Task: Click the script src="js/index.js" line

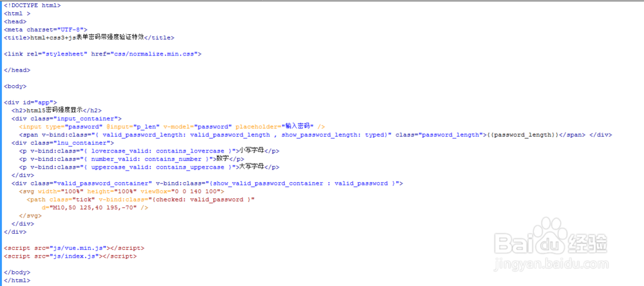Action: pyautogui.click(x=70, y=256)
